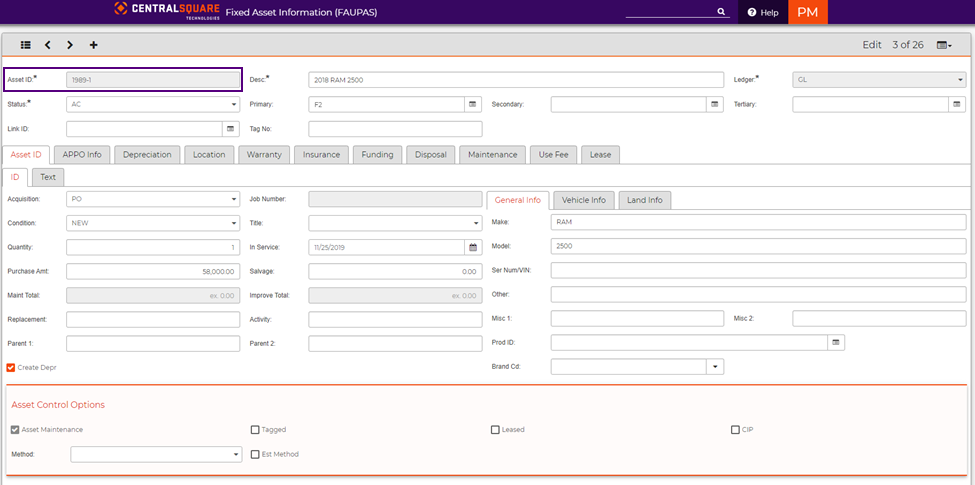The height and width of the screenshot is (485, 975).
Task: Switch to the Use Fee tab
Action: pos(554,155)
